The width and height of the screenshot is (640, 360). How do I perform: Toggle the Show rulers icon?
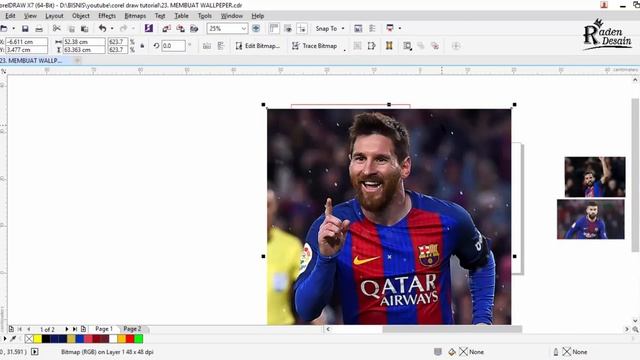(274, 28)
